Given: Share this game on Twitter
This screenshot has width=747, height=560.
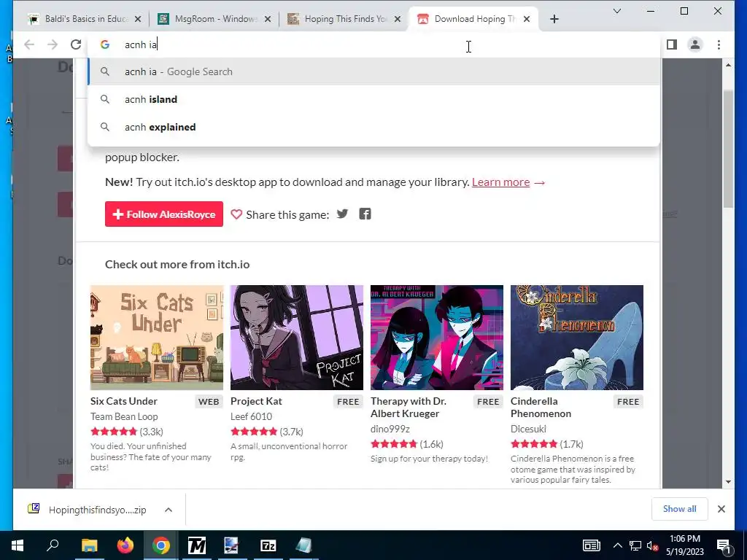Looking at the screenshot, I should point(342,214).
